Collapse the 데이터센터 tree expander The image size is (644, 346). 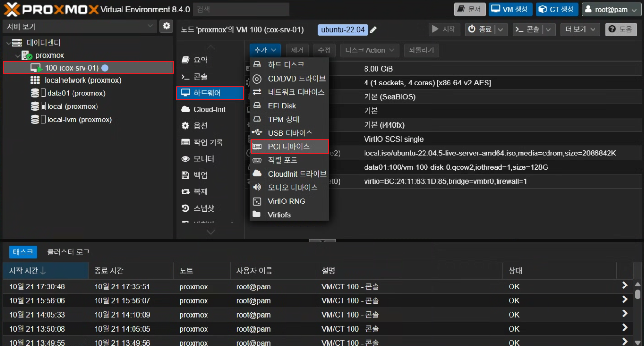click(x=8, y=43)
